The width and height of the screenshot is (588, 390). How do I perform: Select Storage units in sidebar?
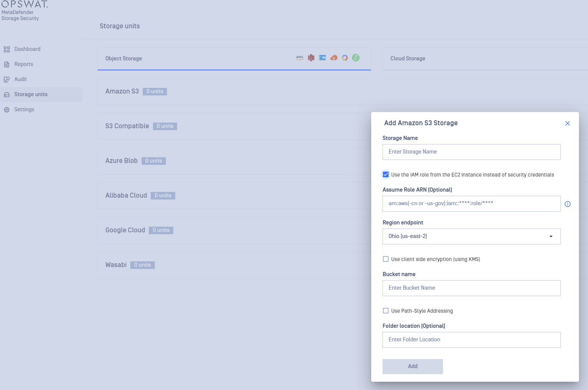point(41,95)
